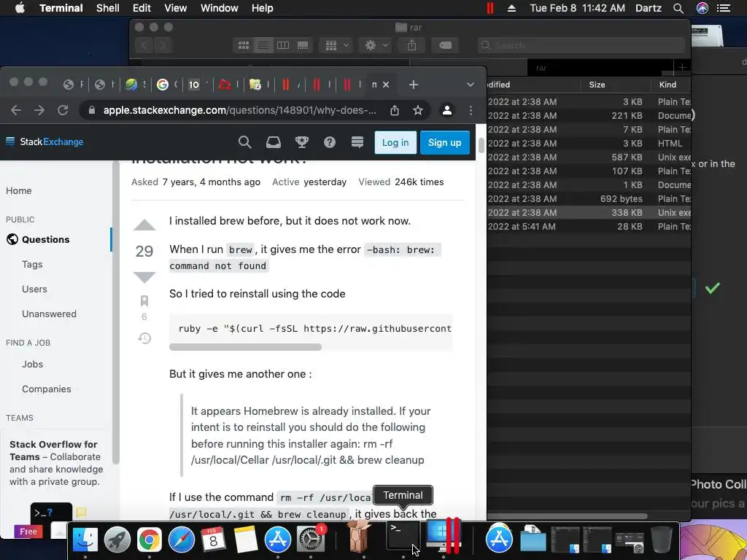
Task: Open Finder from the Dock
Action: coord(85,540)
